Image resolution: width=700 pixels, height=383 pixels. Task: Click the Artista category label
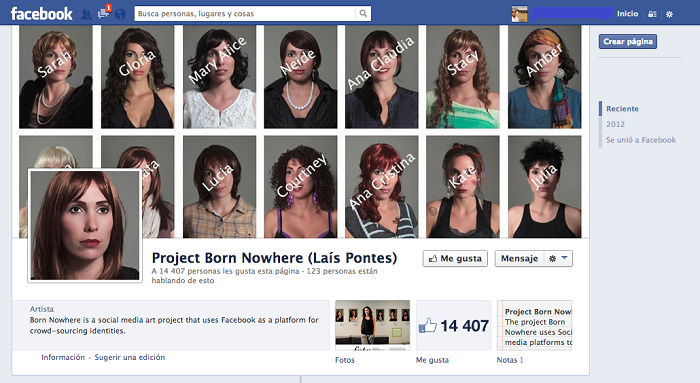click(x=42, y=309)
